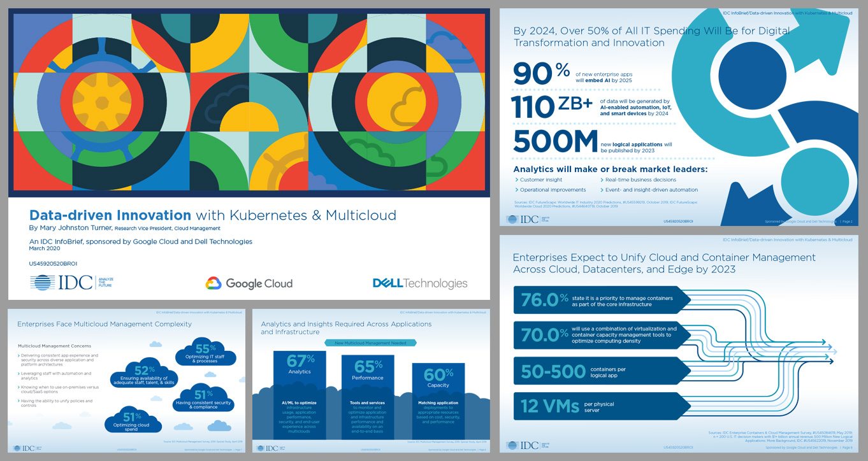Click the 51% consistent security & compliance cloud
This screenshot has width=868, height=461.
[x=203, y=399]
